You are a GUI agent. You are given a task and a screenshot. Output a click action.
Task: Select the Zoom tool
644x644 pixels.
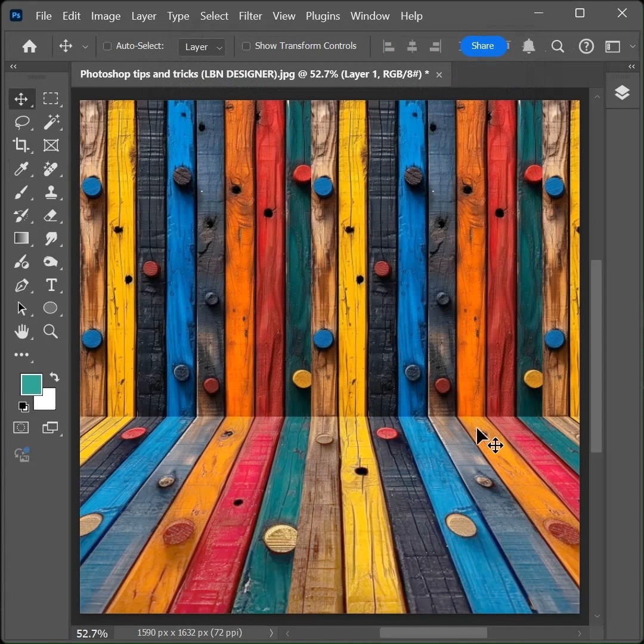(x=51, y=331)
